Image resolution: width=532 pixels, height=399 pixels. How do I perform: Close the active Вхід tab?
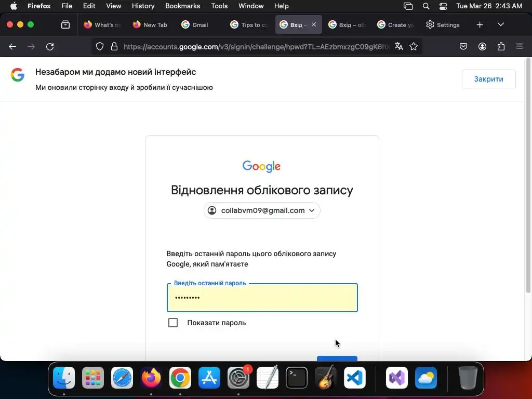pos(314,24)
